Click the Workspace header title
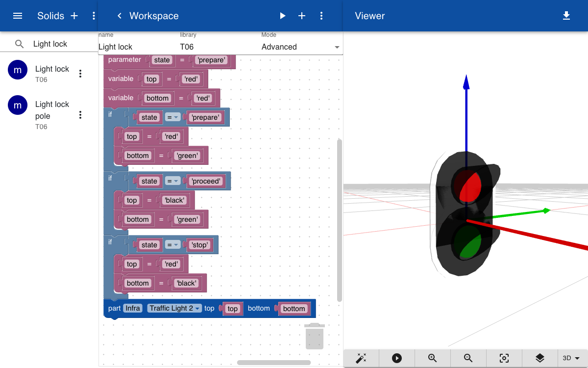The width and height of the screenshot is (588, 368). [154, 16]
